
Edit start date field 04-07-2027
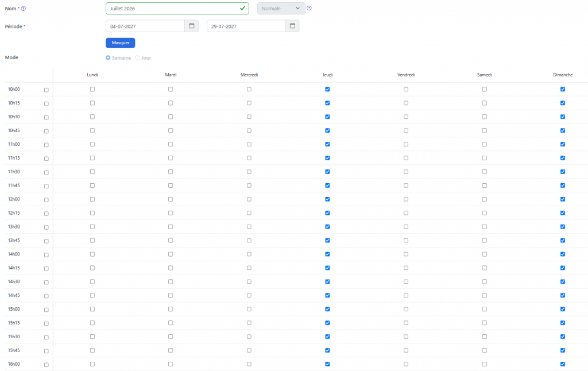pos(145,26)
